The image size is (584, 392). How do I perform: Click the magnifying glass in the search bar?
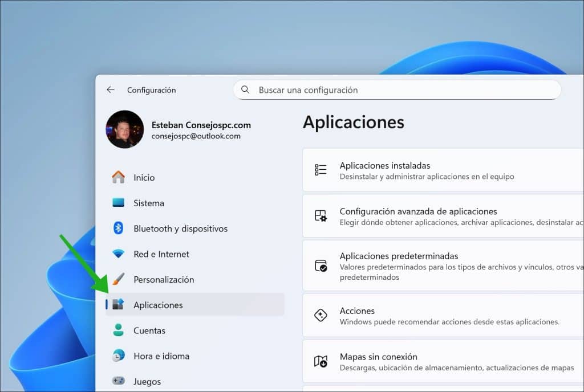[245, 90]
